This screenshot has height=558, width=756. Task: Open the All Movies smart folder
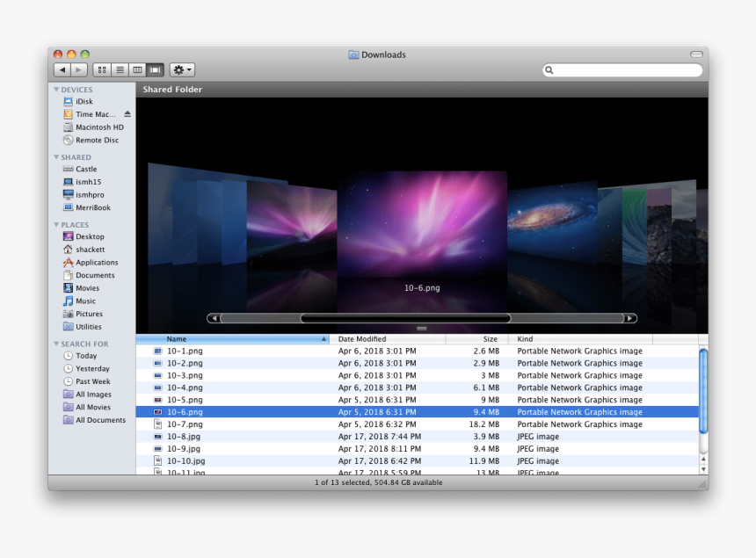[x=87, y=407]
